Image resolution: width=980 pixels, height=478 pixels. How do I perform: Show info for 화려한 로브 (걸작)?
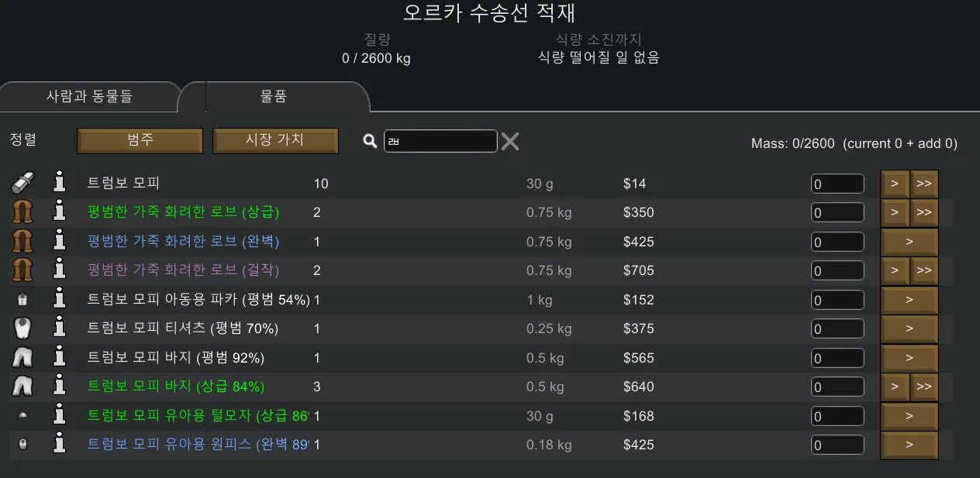pos(59,270)
